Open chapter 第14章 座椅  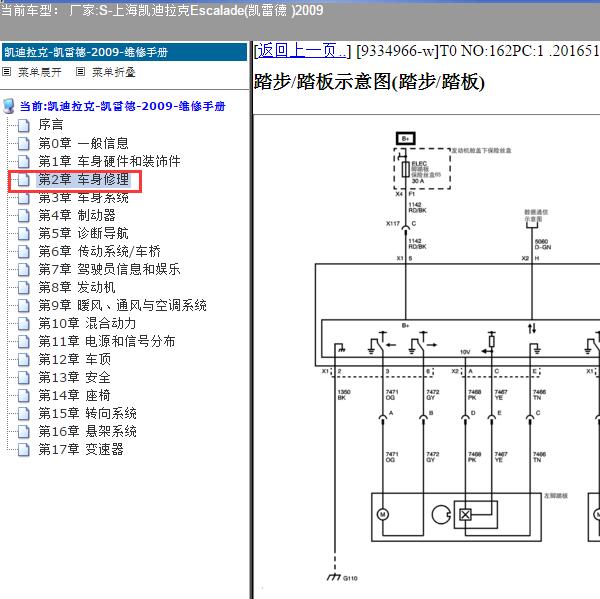point(75,395)
